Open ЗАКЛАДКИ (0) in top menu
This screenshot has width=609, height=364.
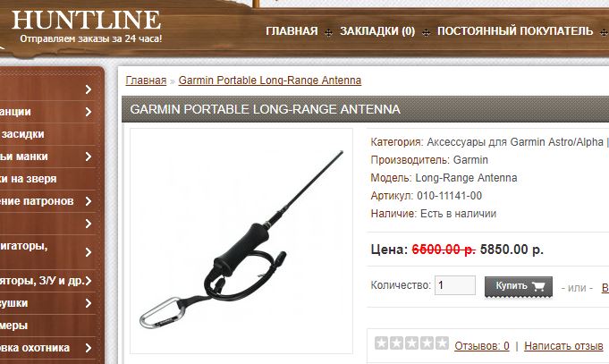[377, 31]
